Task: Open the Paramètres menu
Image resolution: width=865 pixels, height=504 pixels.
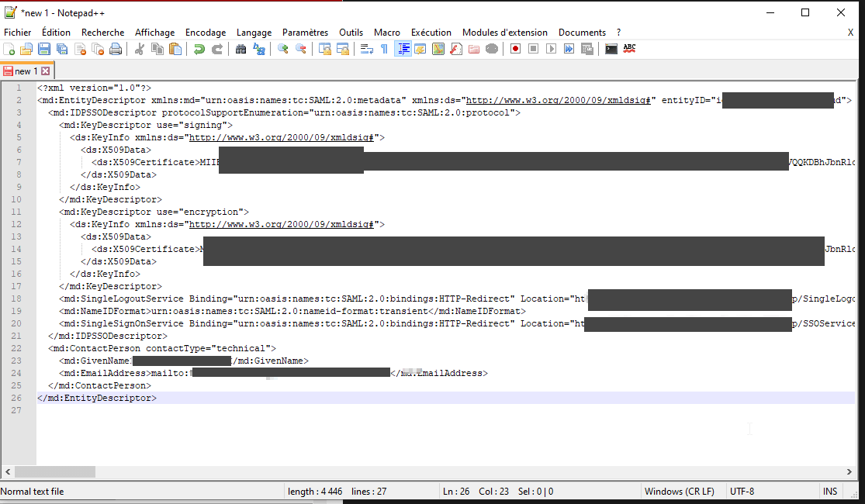Action: (x=305, y=33)
